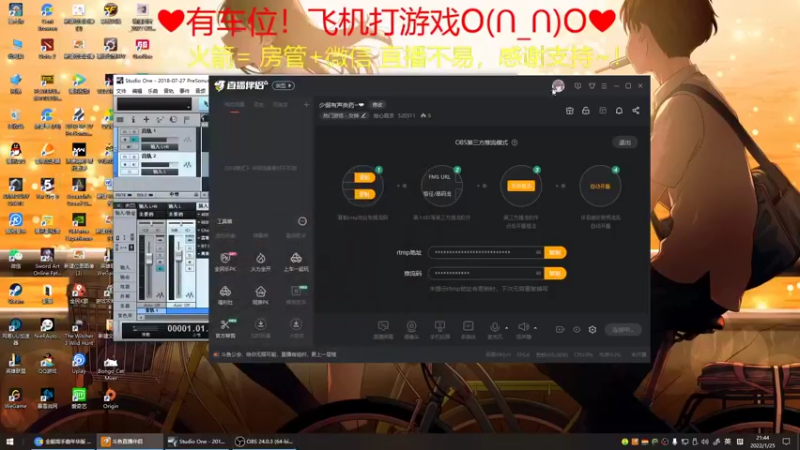Click the modify button beside room title

pyautogui.click(x=378, y=105)
